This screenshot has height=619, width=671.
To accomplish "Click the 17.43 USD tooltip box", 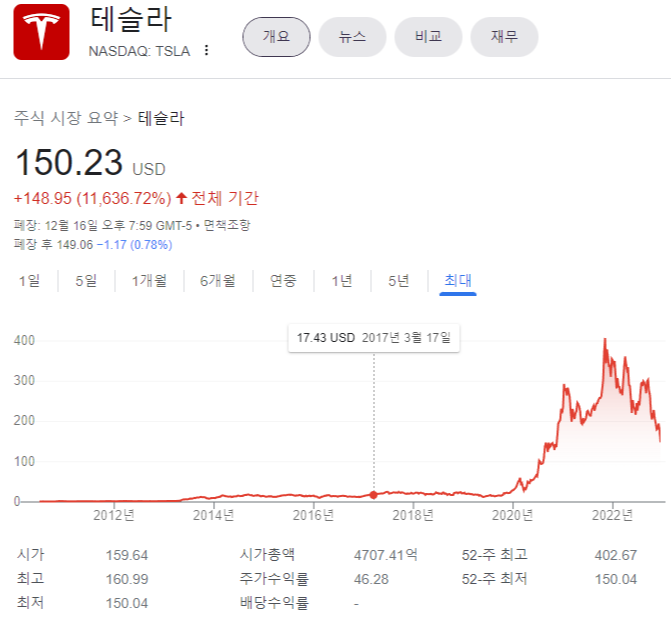I will coord(374,338).
